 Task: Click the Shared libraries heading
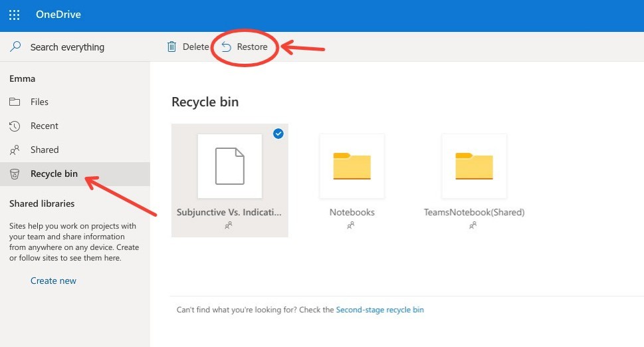[x=42, y=203]
